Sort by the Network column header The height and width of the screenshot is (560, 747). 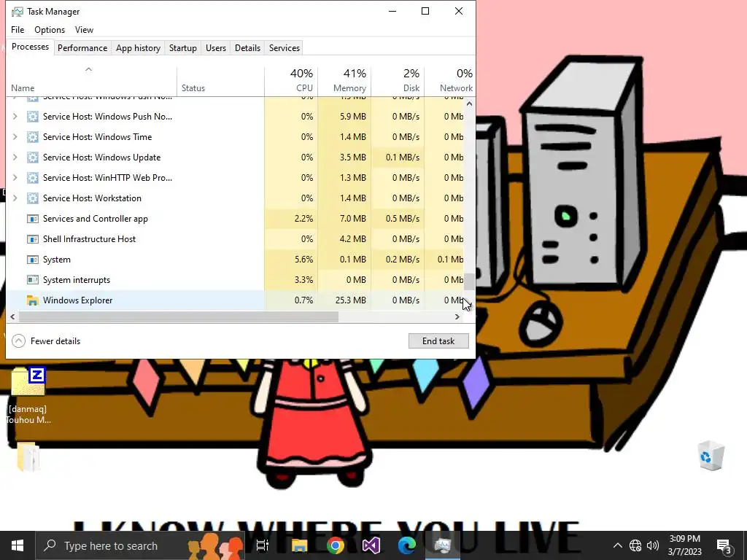(449, 81)
